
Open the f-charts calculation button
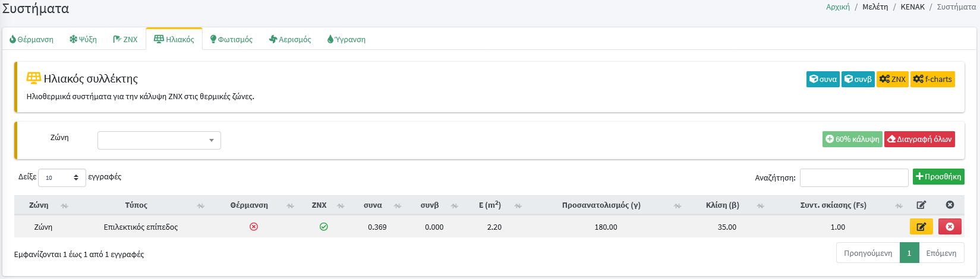(x=932, y=79)
